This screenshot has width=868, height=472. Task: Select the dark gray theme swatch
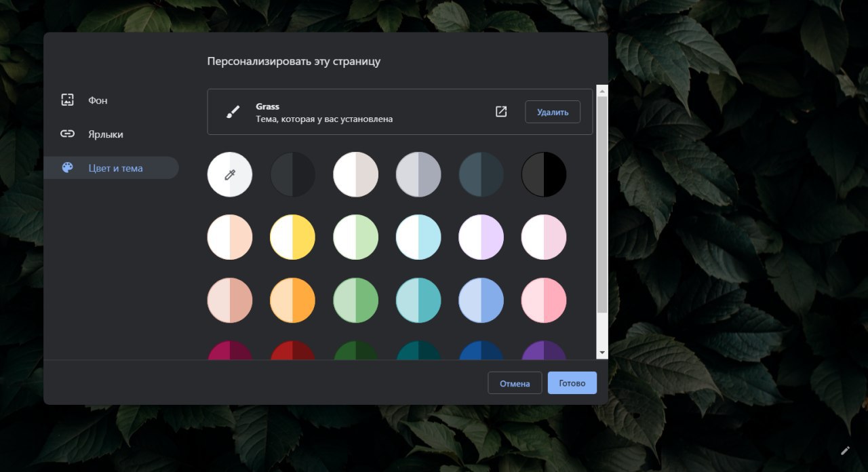293,175
